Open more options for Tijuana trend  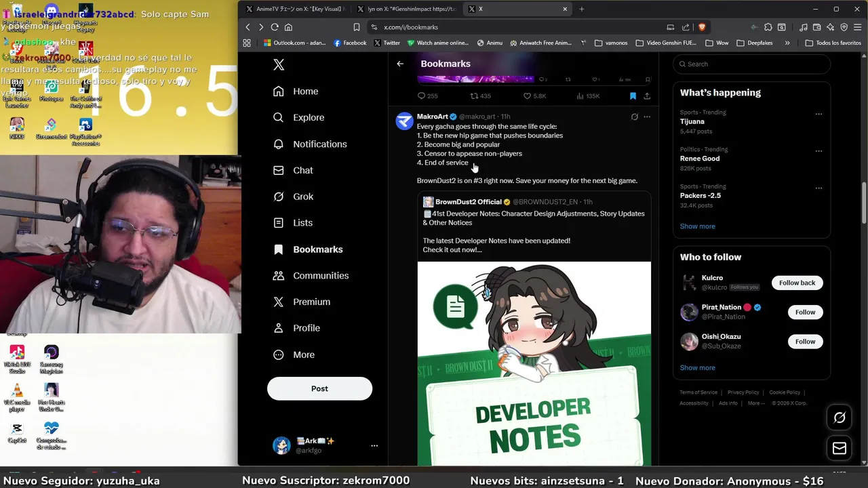coord(818,114)
